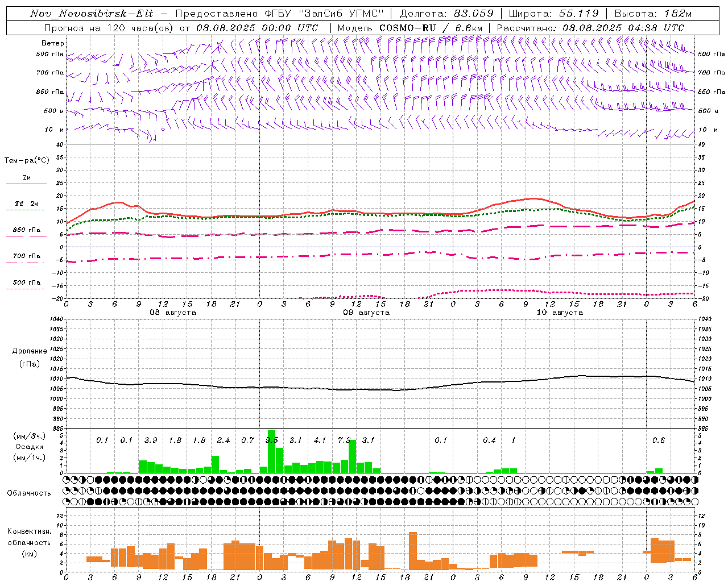Click the pink dash-dot 700 гПа legend line
Image resolution: width=728 pixels, height=582 pixels.
click(x=25, y=263)
